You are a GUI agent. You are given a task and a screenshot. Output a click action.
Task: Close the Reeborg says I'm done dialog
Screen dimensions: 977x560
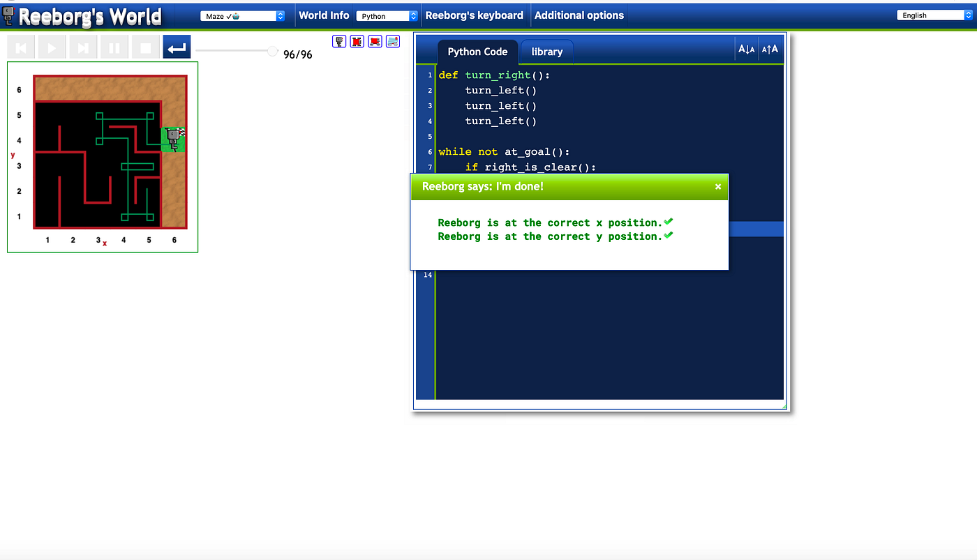(717, 187)
